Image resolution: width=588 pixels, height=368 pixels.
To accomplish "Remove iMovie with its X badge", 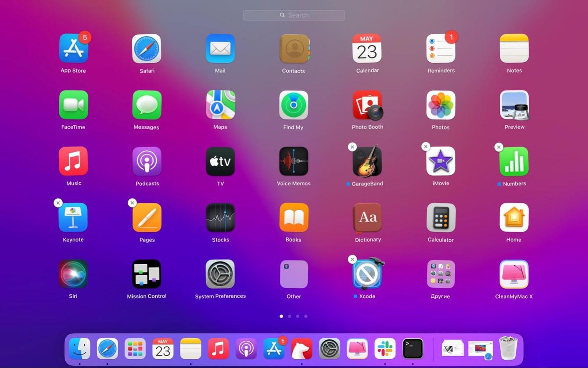I will pyautogui.click(x=426, y=147).
